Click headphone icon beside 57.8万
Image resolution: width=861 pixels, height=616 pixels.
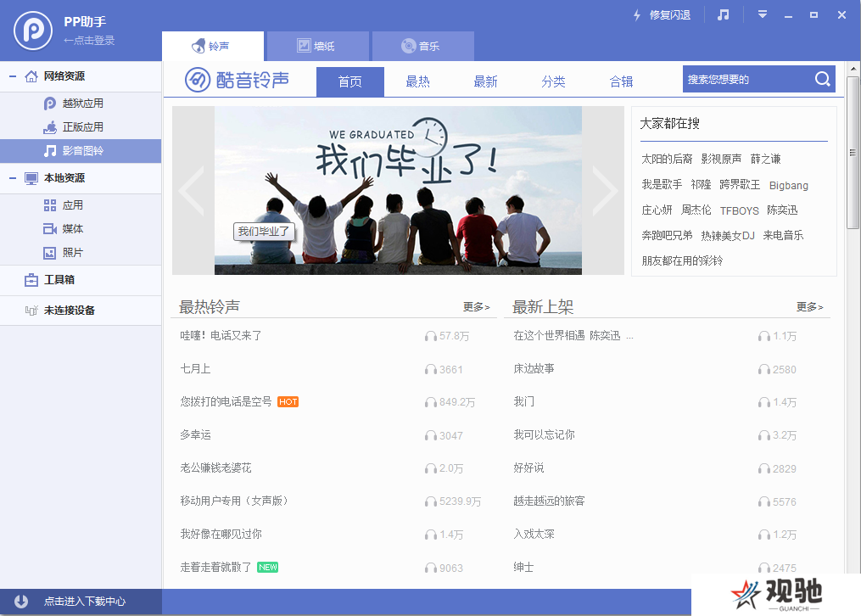click(431, 336)
